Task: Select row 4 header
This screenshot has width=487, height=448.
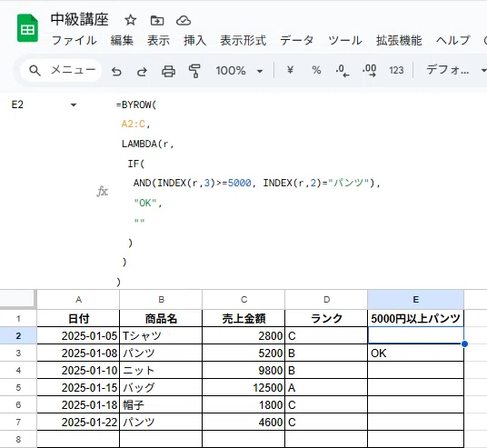Action: (x=18, y=371)
